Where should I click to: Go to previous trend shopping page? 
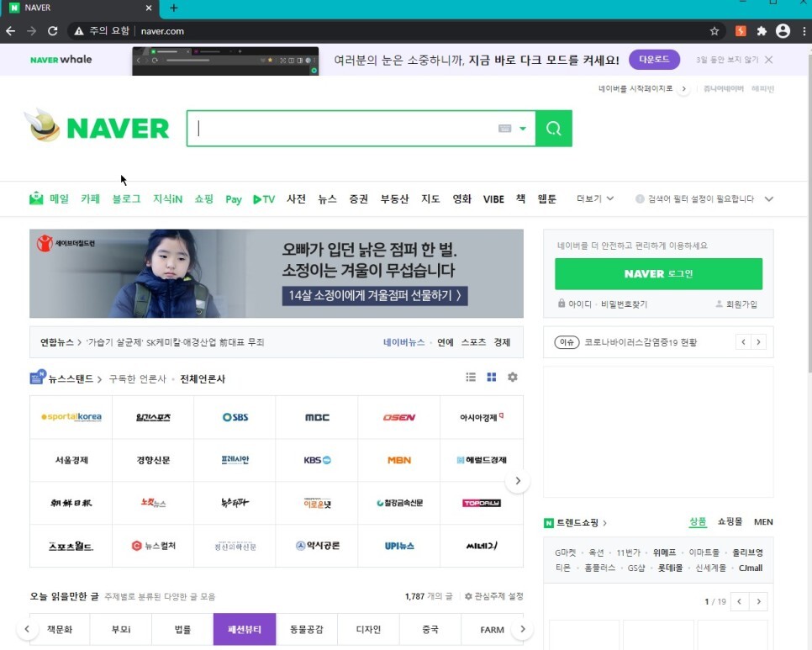point(739,601)
